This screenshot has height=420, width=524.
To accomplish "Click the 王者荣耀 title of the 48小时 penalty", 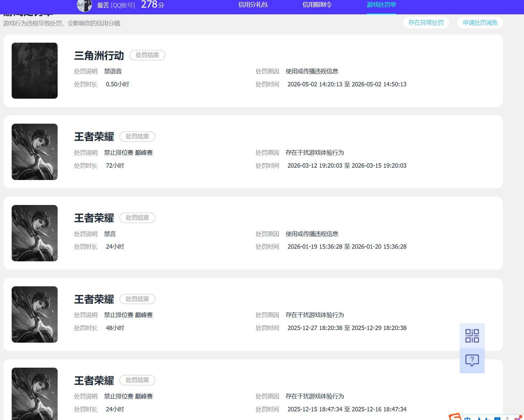I will tap(94, 299).
